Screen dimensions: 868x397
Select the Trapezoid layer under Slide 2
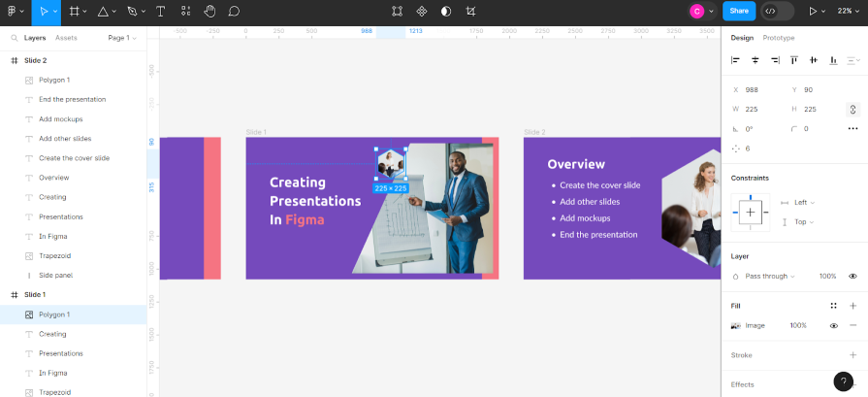point(55,255)
